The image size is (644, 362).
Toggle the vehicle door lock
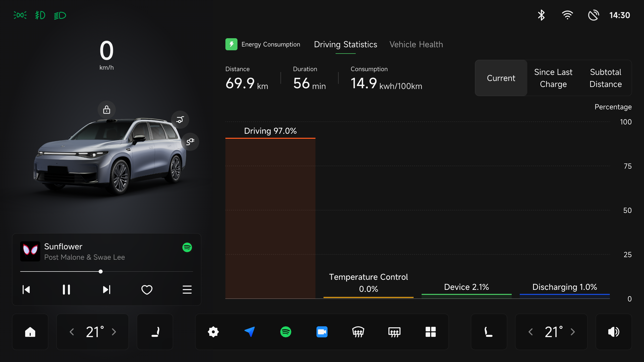pyautogui.click(x=107, y=110)
